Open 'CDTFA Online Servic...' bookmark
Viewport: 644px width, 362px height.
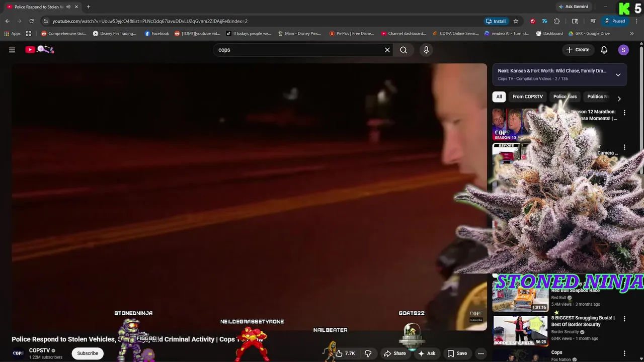(456, 34)
